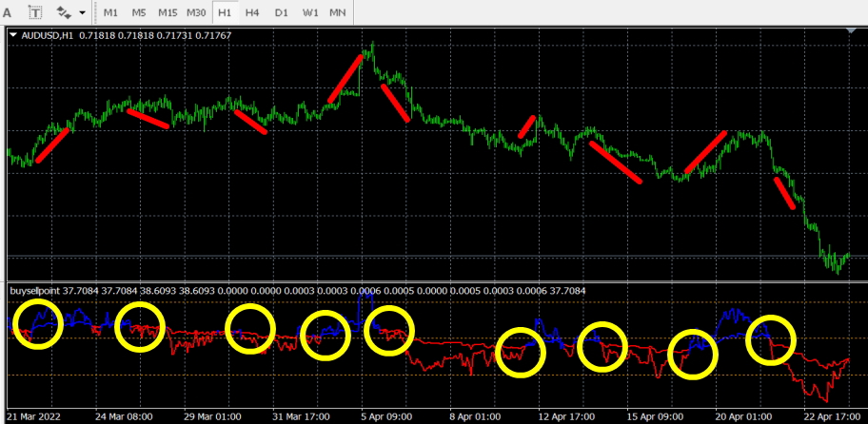
Task: Switch chart to M1 timeframe
Action: 111,13
